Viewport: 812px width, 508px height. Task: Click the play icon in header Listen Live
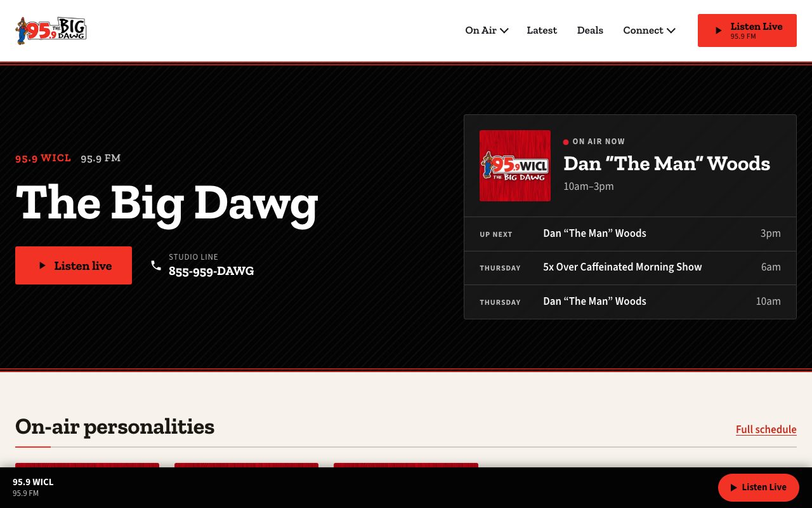[x=718, y=30]
